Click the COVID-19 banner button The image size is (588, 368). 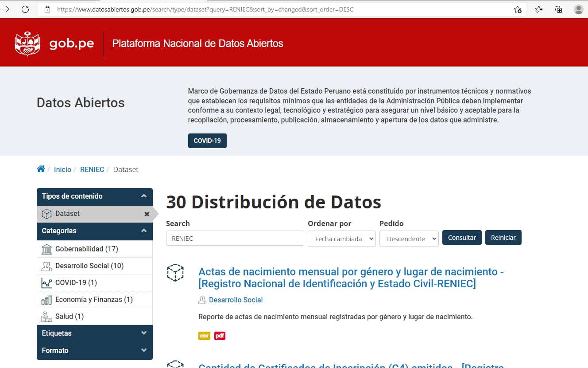pyautogui.click(x=207, y=141)
